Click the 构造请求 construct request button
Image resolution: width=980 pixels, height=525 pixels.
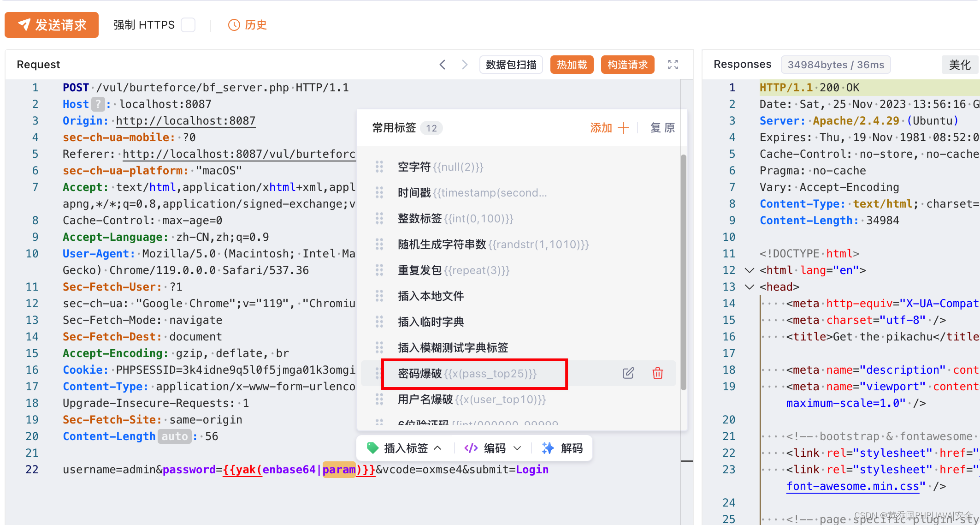[x=628, y=65]
